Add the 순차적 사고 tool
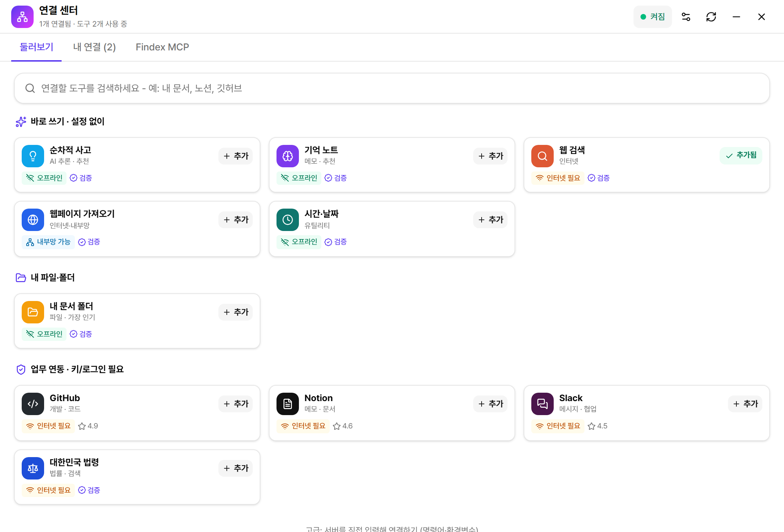Screen dimensions: 784x532 236,156
